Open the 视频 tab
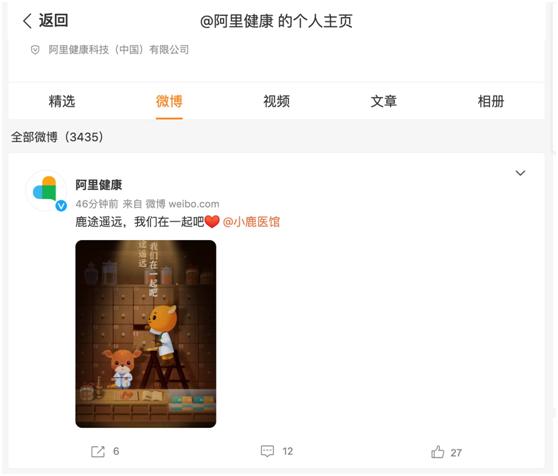558x476 pixels. coord(277,101)
